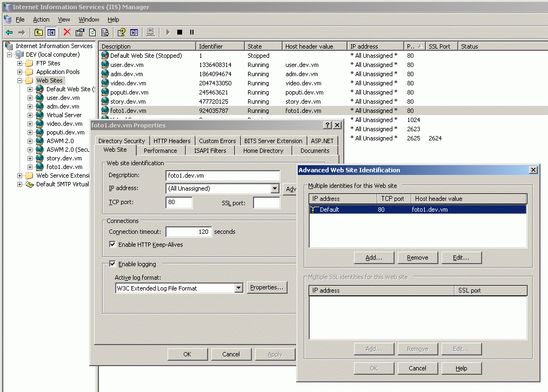This screenshot has width=548, height=392.
Task: Click the Start item play icon
Action: point(168,32)
